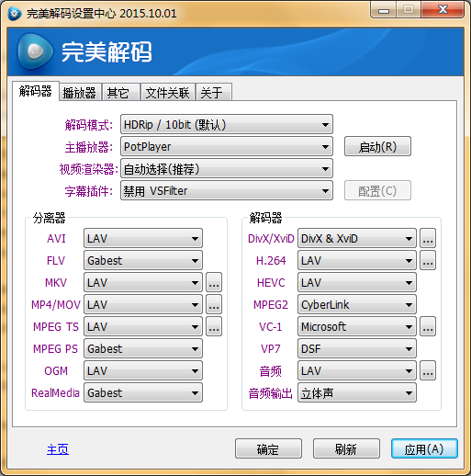Open the VC-1 decoder settings ellipsis button
The image size is (471, 476).
point(428,326)
